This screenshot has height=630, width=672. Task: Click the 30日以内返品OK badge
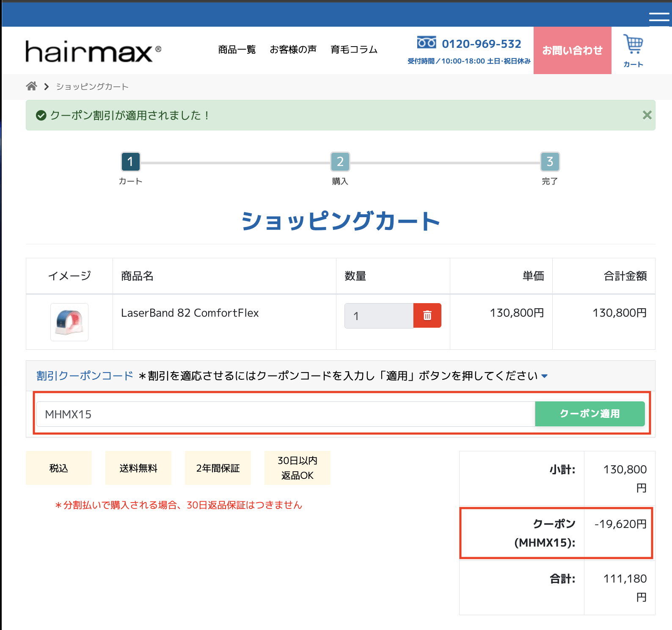point(297,468)
